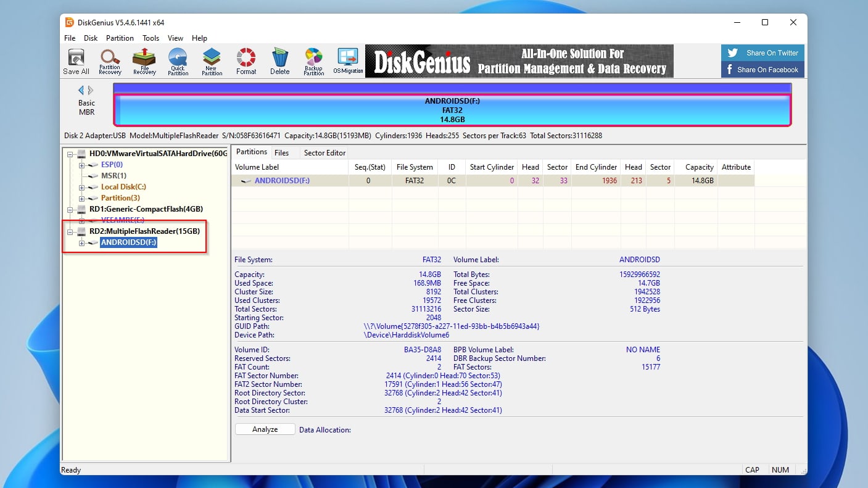
Task: Open the Tools menu
Action: 151,38
